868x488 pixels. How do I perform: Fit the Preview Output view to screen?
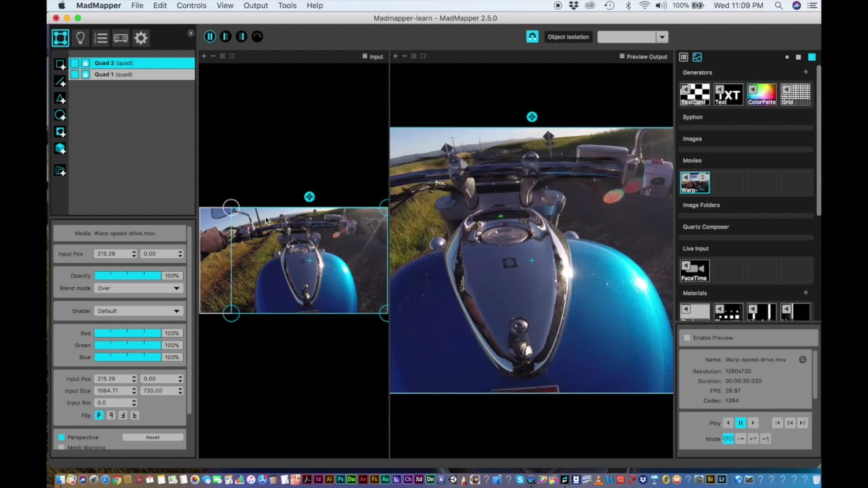click(414, 56)
